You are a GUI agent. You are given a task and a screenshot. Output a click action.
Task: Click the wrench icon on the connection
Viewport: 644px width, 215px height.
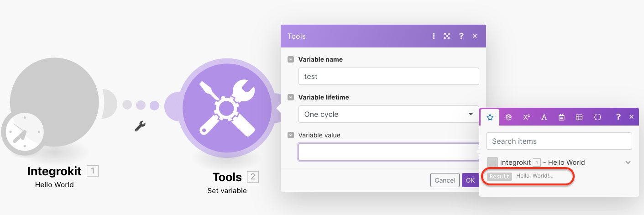tap(140, 126)
